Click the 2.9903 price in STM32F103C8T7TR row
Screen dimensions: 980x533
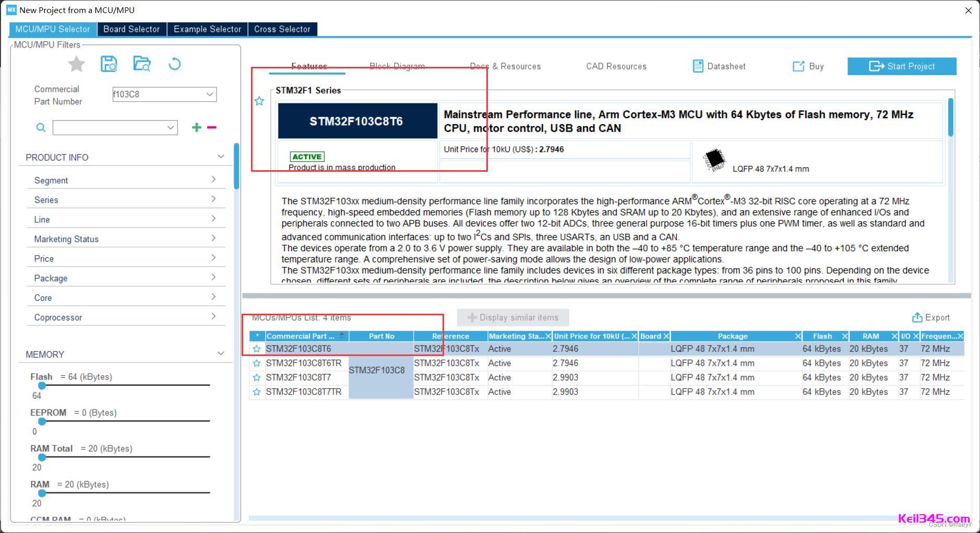click(595, 392)
